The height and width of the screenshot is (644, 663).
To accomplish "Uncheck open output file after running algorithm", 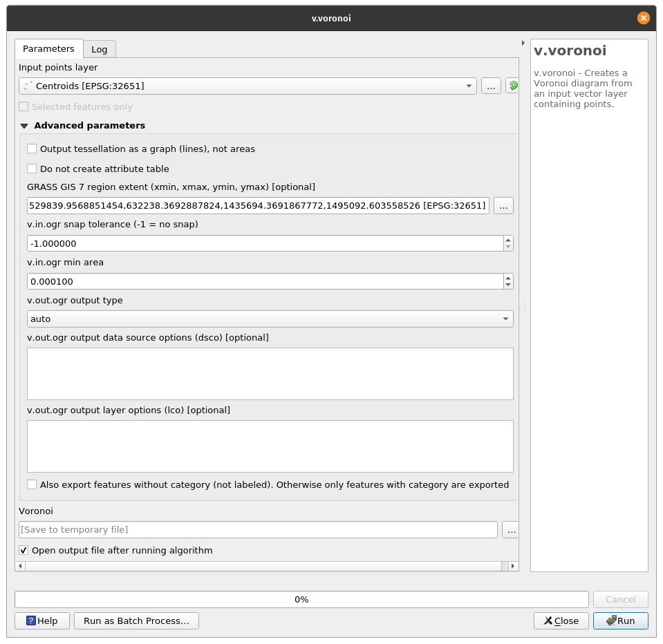I will [x=24, y=551].
